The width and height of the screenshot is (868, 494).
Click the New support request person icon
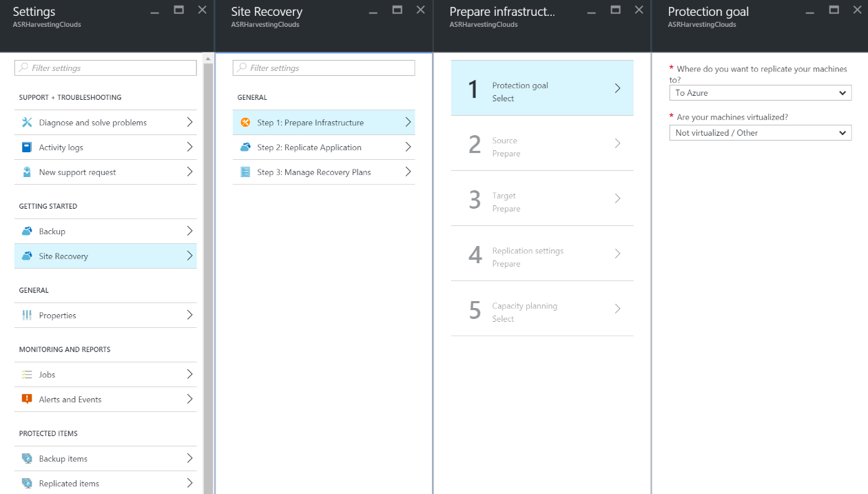coord(27,172)
